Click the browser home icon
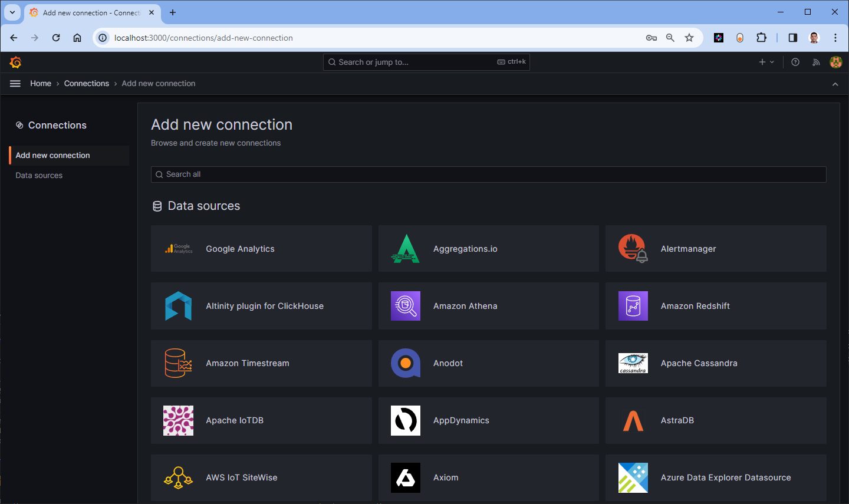The height and width of the screenshot is (504, 849). point(77,38)
